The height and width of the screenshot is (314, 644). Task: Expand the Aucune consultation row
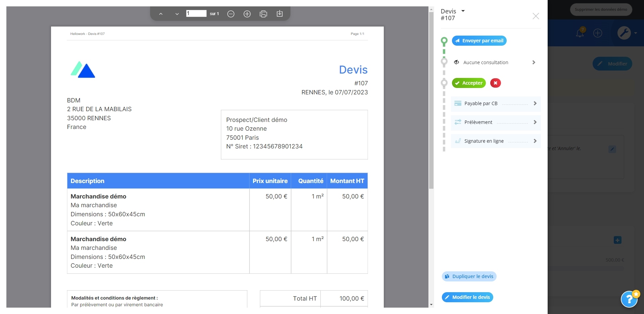494,62
